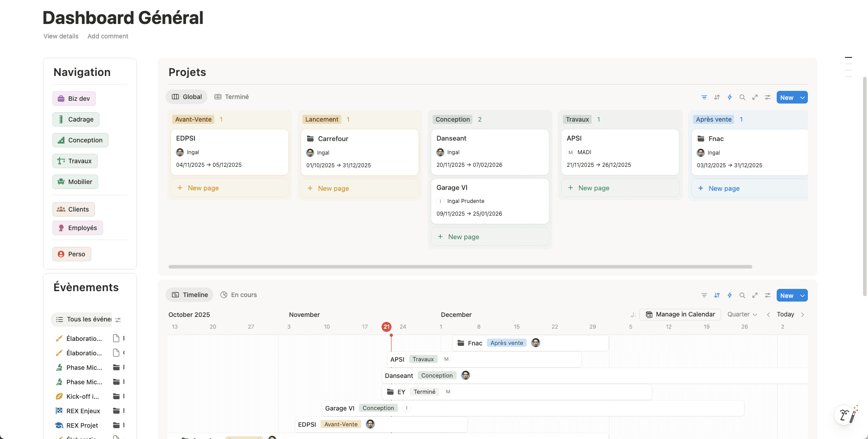Click New page under the Avant-Vente column

[x=203, y=188]
